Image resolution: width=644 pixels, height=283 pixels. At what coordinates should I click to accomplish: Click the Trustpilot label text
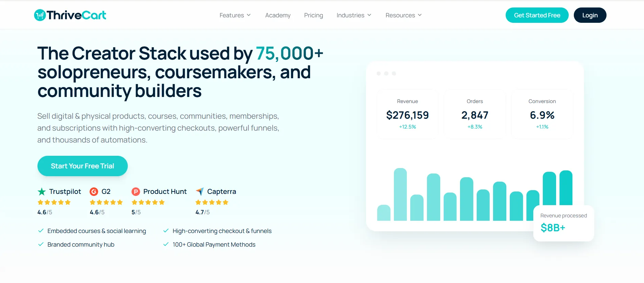(x=65, y=192)
